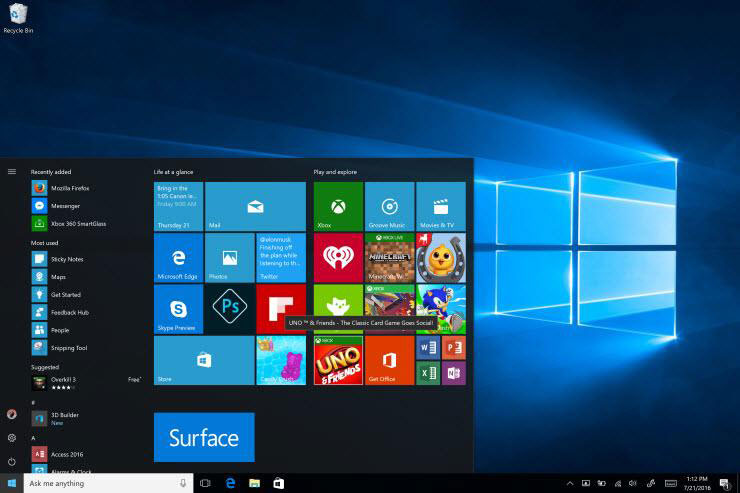Show hidden system tray icons
The width and height of the screenshot is (740, 493).
coord(569,483)
